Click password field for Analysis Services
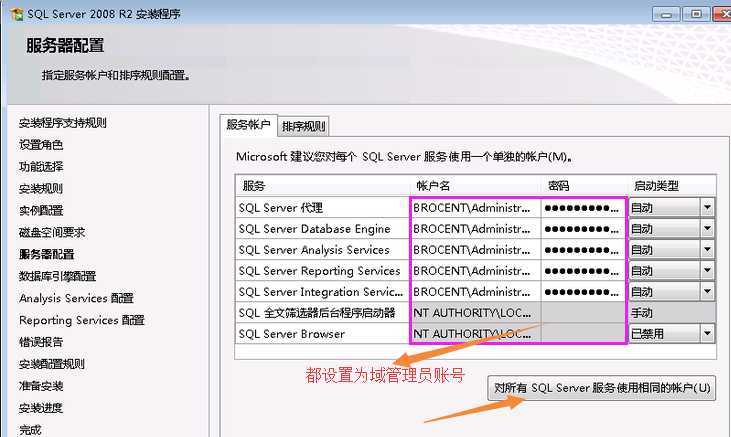Image resolution: width=731 pixels, height=437 pixels. pyautogui.click(x=583, y=250)
